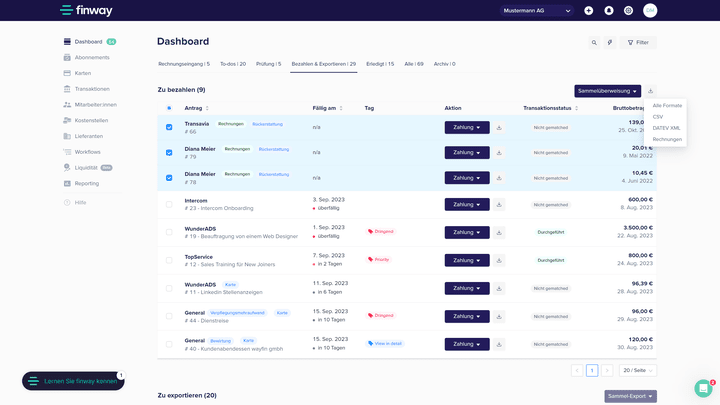Open the Mustermann AG company dropdown
Viewport: 720px width, 405px height.
coord(538,11)
